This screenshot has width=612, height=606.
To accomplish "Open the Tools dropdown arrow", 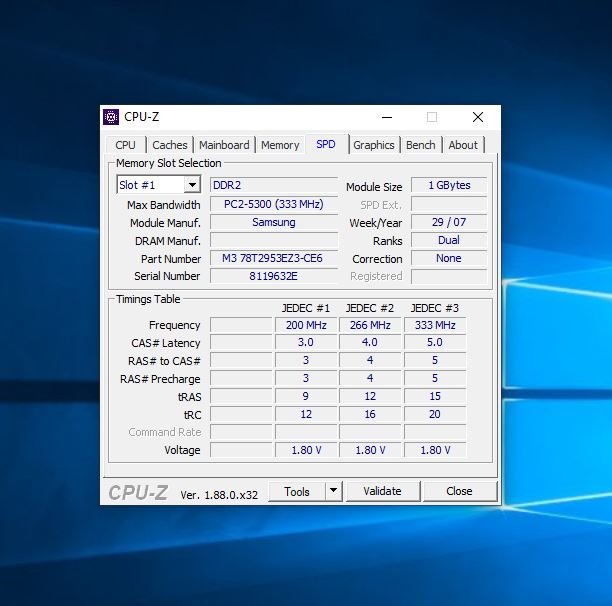I will (333, 491).
